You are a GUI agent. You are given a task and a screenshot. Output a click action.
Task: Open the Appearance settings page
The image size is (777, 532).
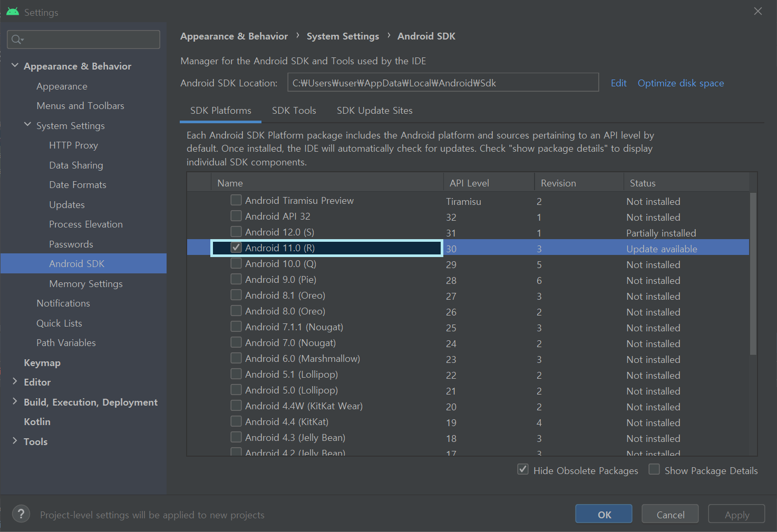point(62,86)
